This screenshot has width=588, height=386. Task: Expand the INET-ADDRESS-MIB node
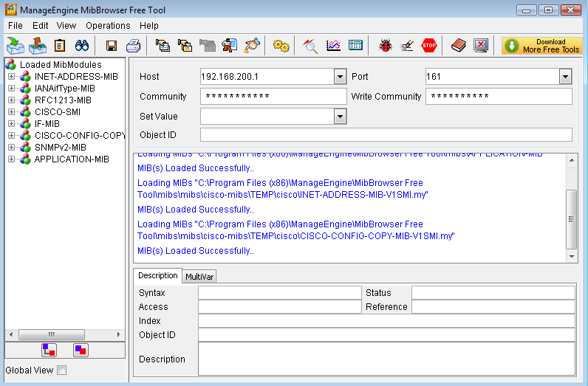pos(11,77)
